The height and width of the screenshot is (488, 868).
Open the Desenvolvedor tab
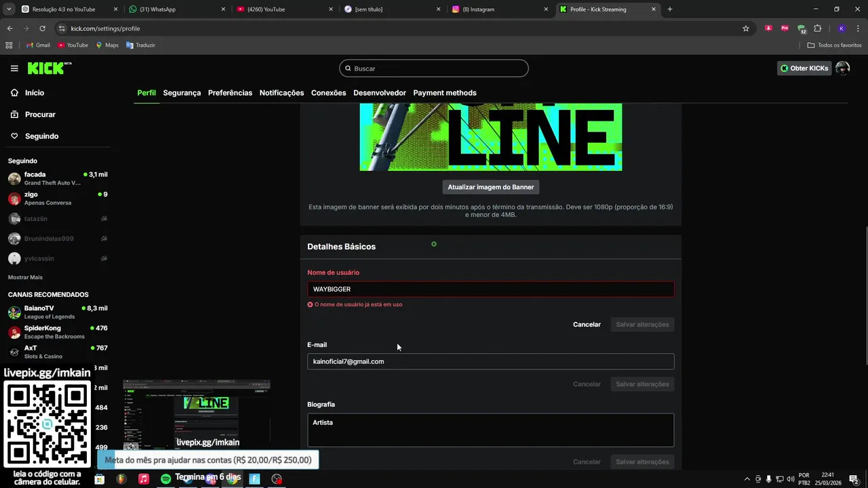(380, 93)
